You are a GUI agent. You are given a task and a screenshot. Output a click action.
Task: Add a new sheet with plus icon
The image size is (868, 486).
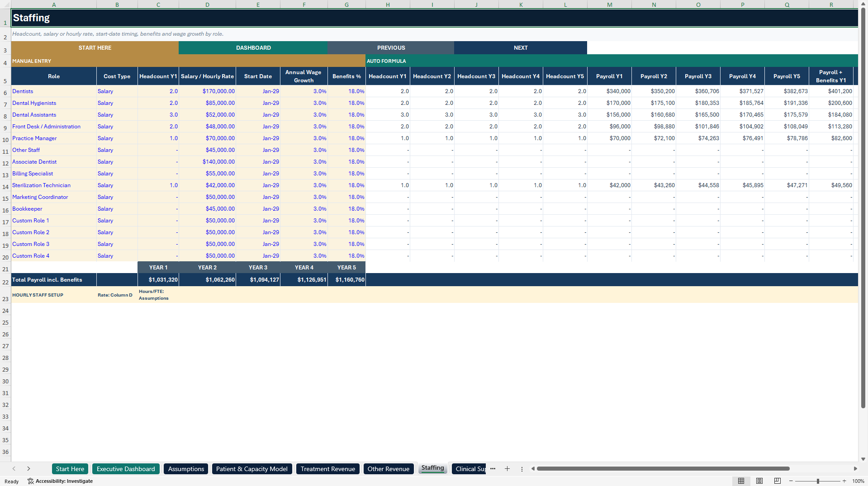507,469
